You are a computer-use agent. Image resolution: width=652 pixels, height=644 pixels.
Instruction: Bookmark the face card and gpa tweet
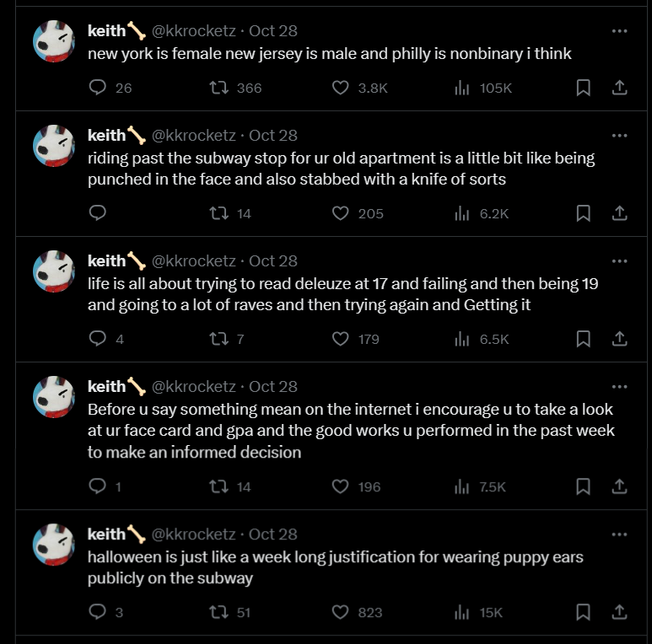pyautogui.click(x=583, y=486)
